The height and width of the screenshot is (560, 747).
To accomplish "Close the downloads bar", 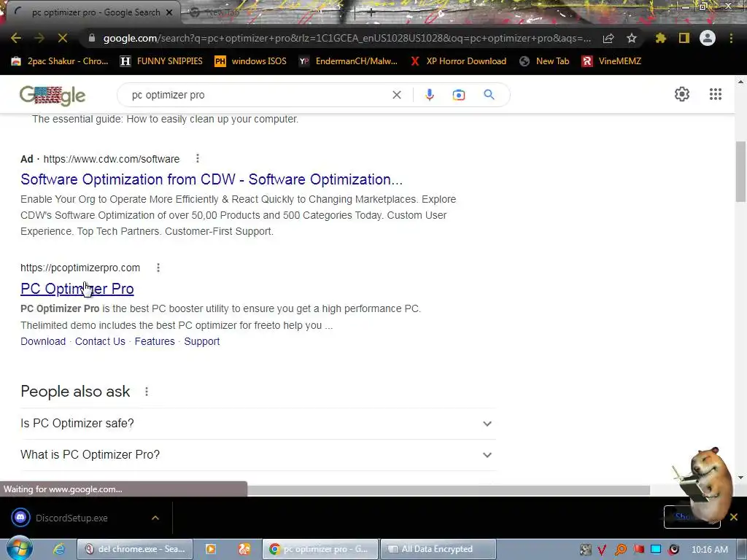I will 734,517.
